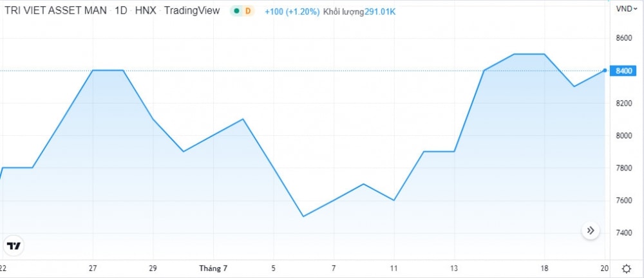Image resolution: width=644 pixels, height=278 pixels.
Task: Click date label 20 on time axis
Action: coord(604,268)
